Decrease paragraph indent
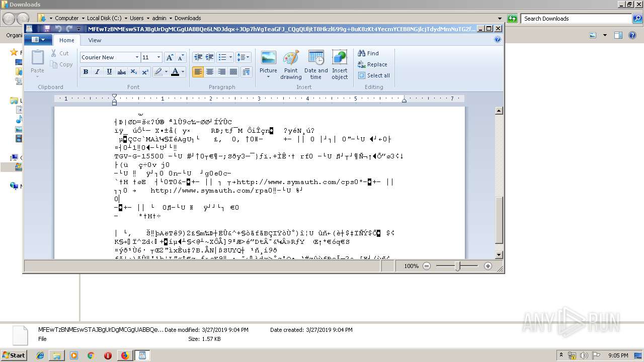 (x=198, y=57)
